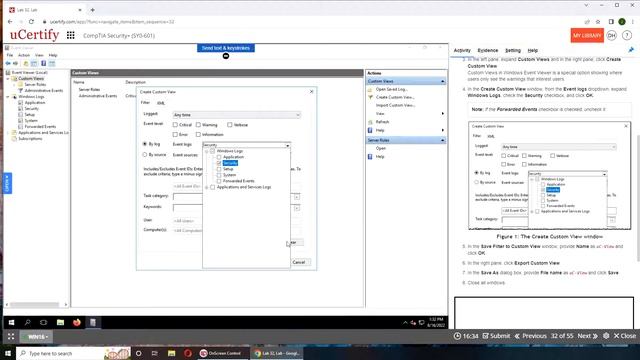Collapse the Custom Views section in Actions pane
Screen dimensions: 640x360
[442, 81]
